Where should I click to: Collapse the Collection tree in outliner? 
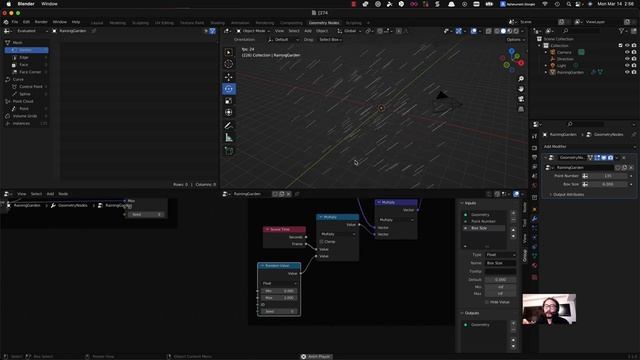pyautogui.click(x=540, y=46)
